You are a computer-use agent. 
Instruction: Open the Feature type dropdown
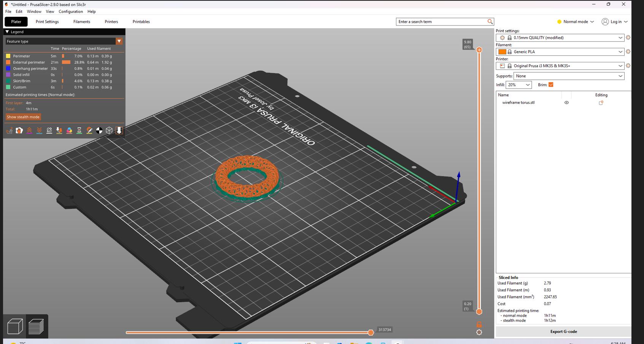coord(64,41)
